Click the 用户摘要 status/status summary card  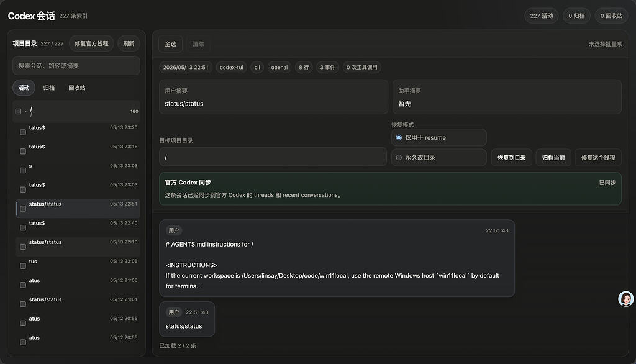(273, 97)
